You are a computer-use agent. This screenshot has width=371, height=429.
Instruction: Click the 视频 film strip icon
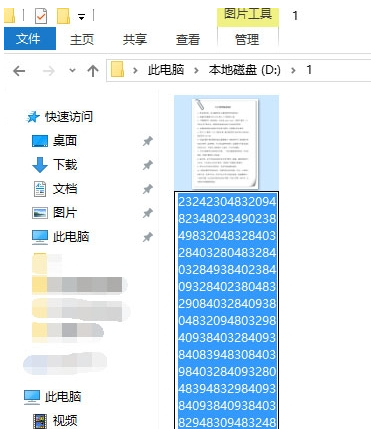pos(40,421)
